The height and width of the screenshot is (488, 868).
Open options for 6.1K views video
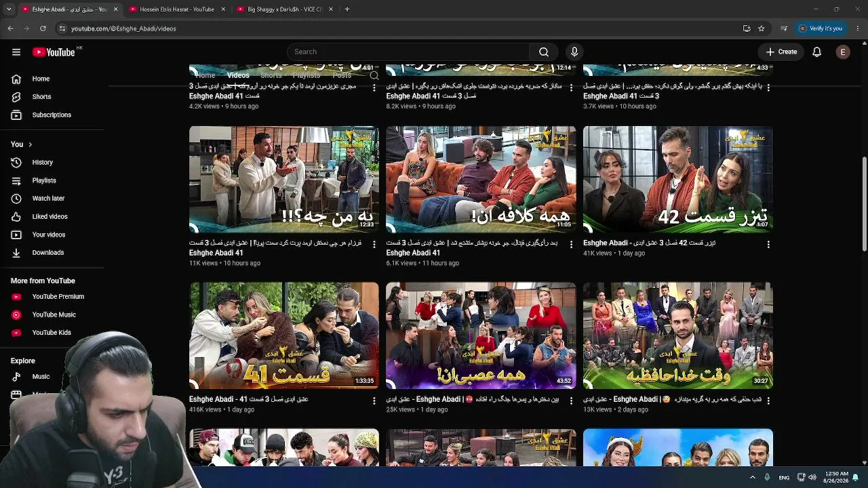pyautogui.click(x=571, y=244)
